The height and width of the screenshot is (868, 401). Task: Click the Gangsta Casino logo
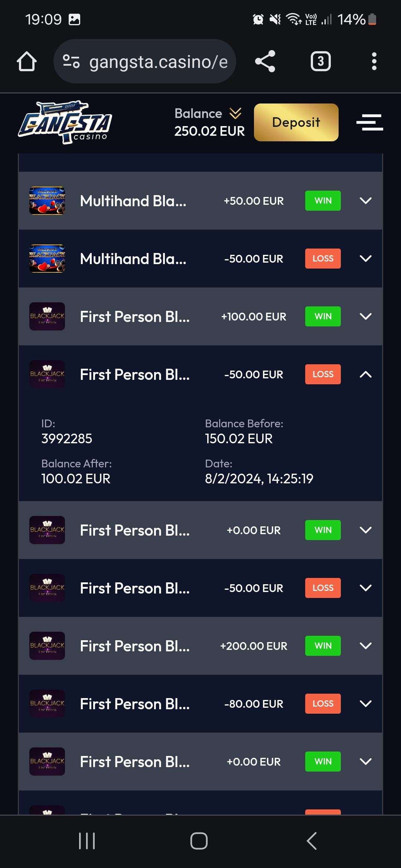point(65,122)
